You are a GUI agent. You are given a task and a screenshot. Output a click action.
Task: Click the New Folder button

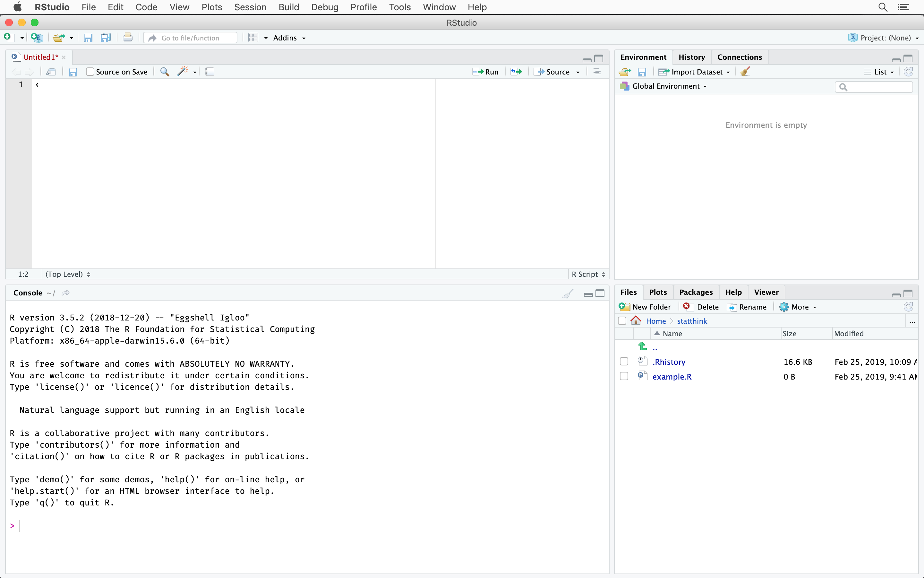point(645,307)
